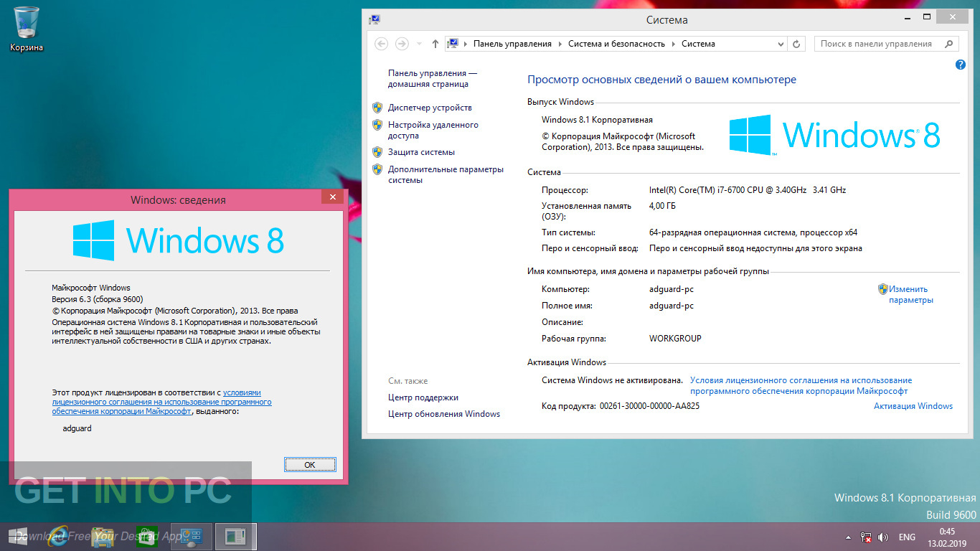Open Защита системы link
The width and height of the screenshot is (980, 551).
click(x=421, y=152)
